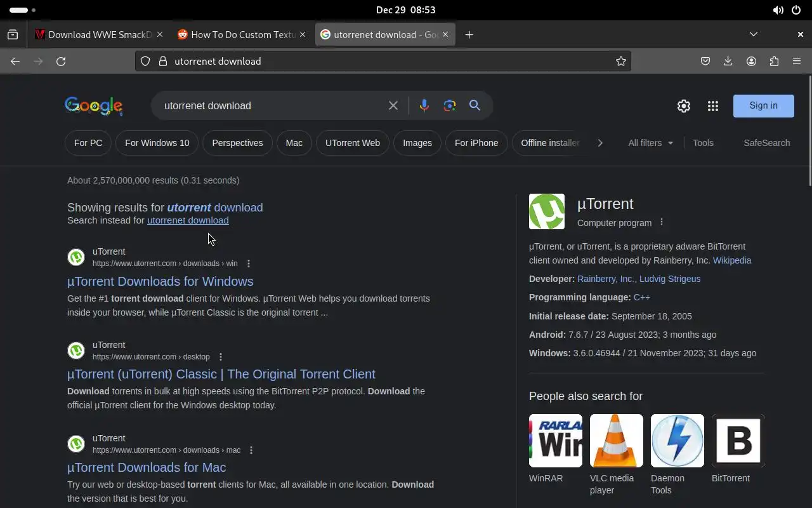Open the Ludvig Strigeus link

pyautogui.click(x=670, y=279)
